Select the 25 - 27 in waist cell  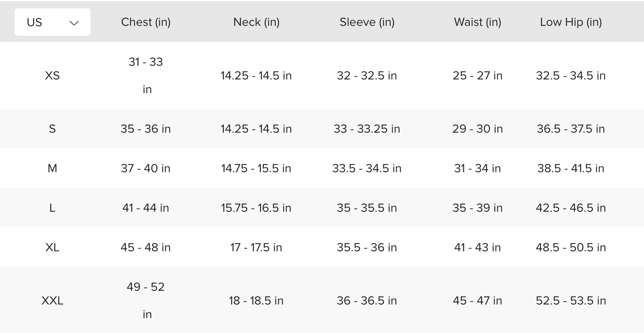click(x=477, y=76)
